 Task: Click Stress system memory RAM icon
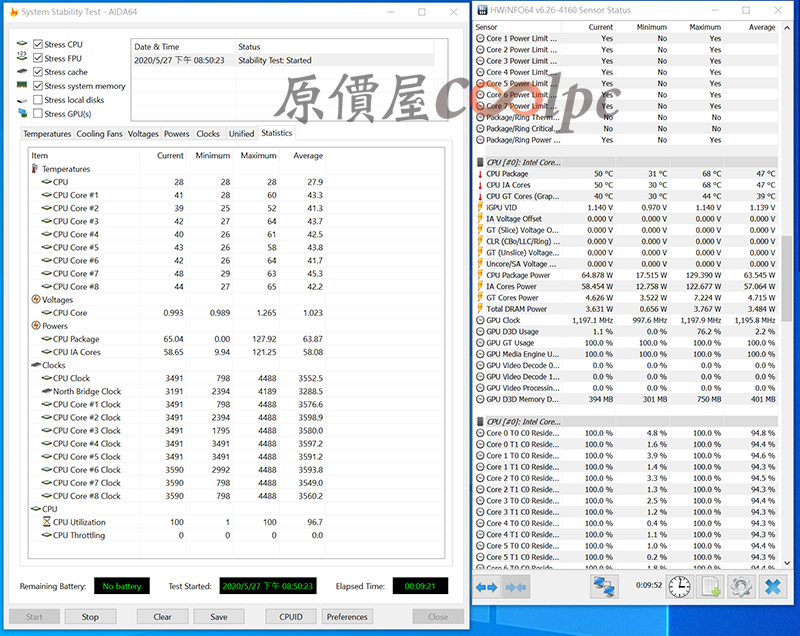coord(22,85)
